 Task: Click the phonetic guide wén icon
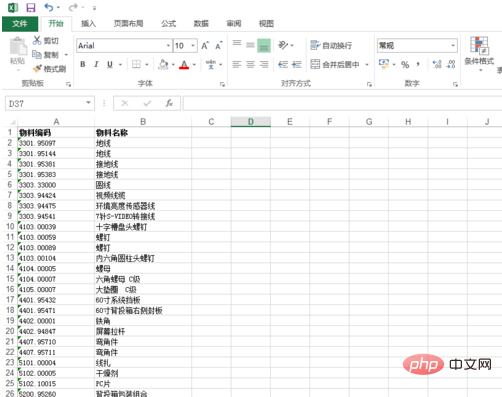click(x=211, y=64)
